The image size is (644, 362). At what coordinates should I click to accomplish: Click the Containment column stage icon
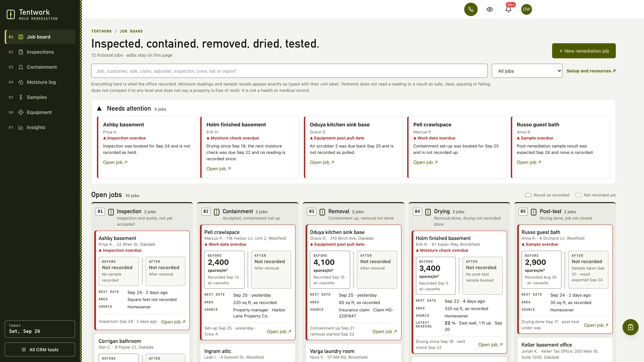(x=217, y=212)
